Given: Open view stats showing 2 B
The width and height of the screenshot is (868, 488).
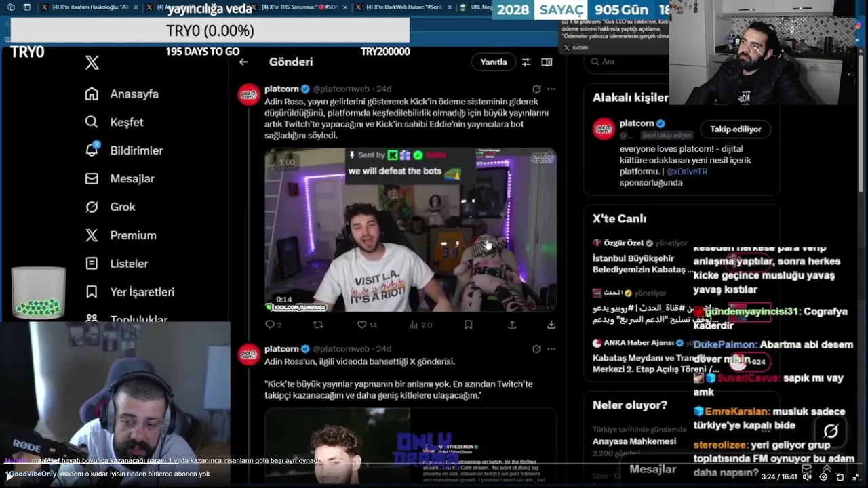Looking at the screenshot, I should pos(420,325).
